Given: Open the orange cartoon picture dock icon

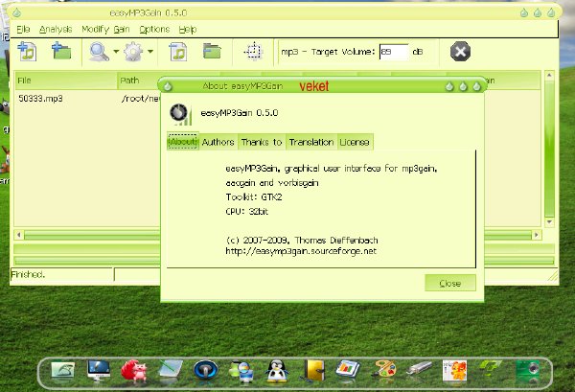Looking at the screenshot, I should click(x=454, y=370).
